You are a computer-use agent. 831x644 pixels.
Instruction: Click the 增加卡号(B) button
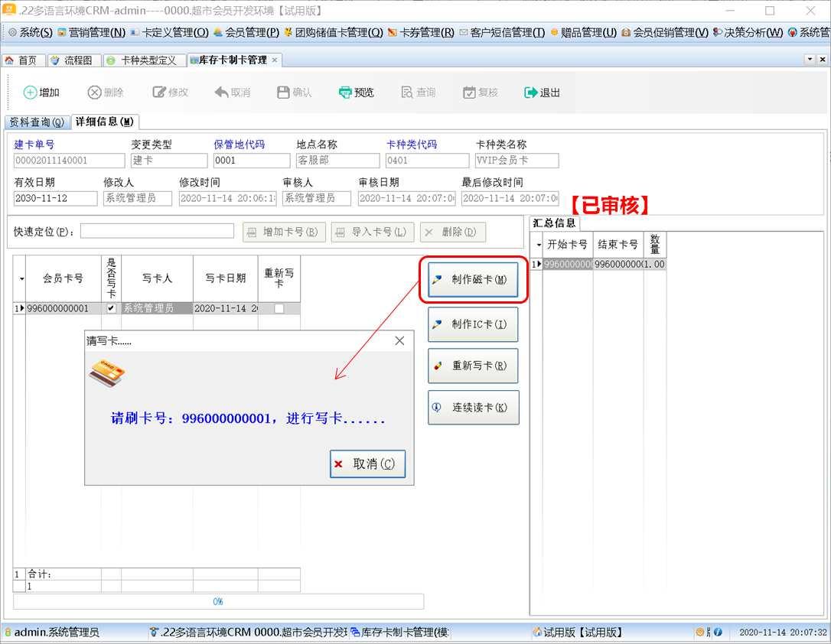[x=284, y=232]
